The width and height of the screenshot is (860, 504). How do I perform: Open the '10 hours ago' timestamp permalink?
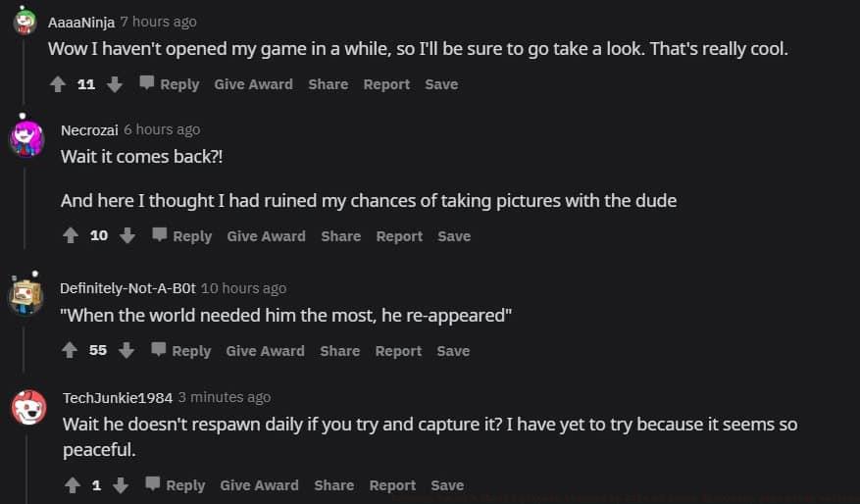click(243, 287)
